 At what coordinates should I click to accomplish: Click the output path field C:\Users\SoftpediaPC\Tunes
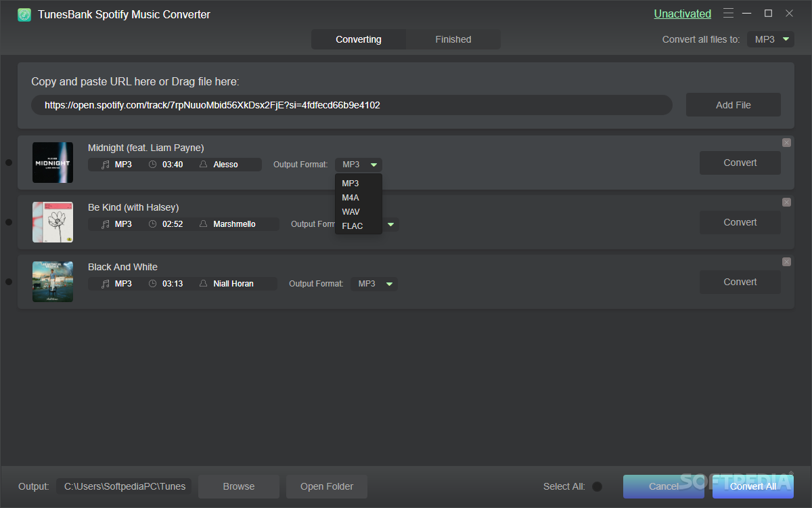[x=125, y=486]
